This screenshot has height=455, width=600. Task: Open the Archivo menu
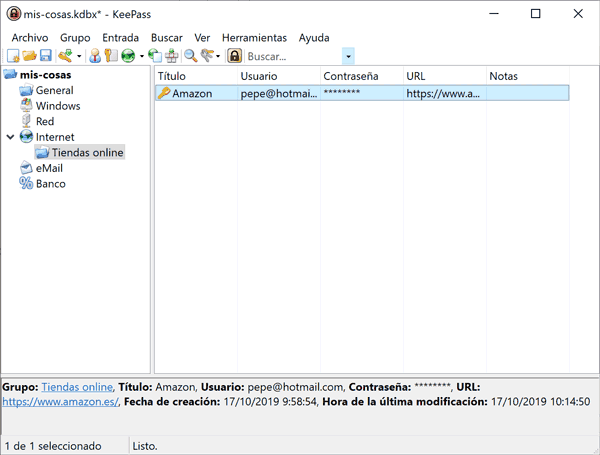30,38
